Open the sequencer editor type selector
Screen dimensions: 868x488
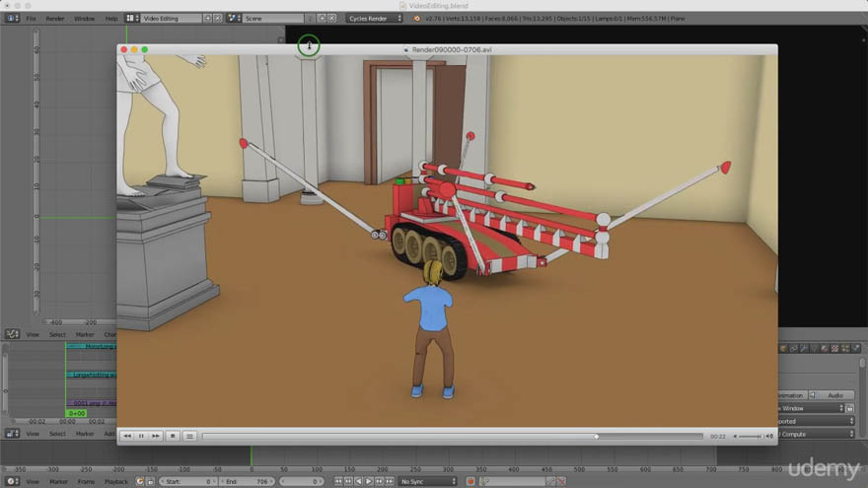tap(12, 434)
